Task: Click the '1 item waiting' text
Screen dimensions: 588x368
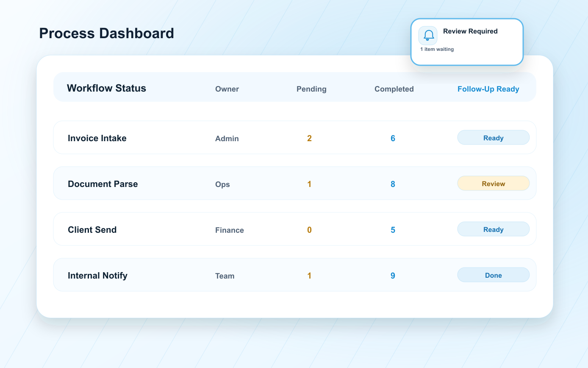Action: (437, 49)
